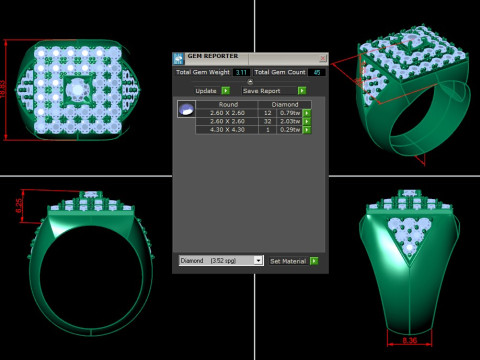Click the count cell showing 32
Image resolution: width=480 pixels, height=360 pixels.
[x=268, y=121]
